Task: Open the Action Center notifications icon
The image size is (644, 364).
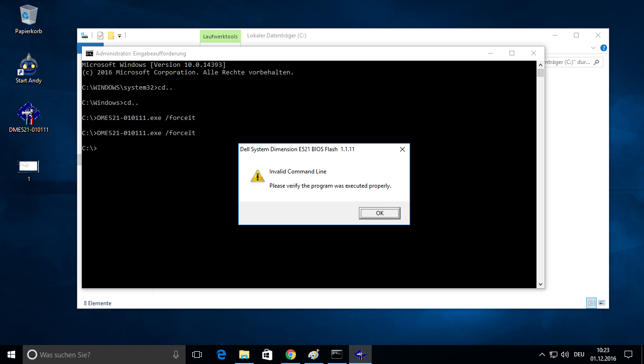Action: pos(628,355)
